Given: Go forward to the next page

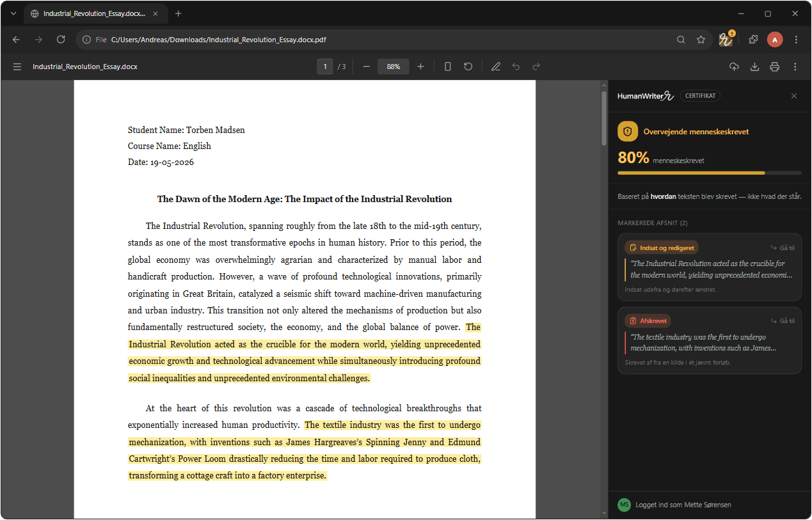Looking at the screenshot, I should click(38, 40).
